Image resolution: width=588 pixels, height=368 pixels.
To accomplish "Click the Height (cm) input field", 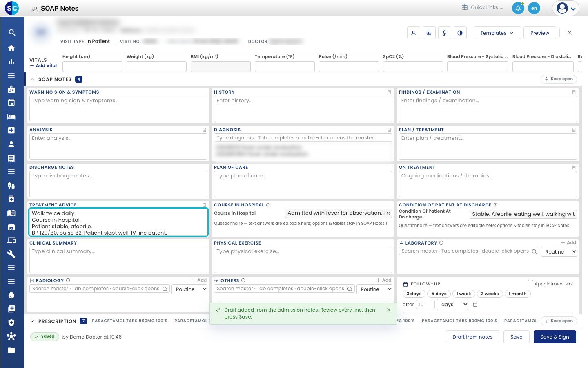I will (x=92, y=67).
